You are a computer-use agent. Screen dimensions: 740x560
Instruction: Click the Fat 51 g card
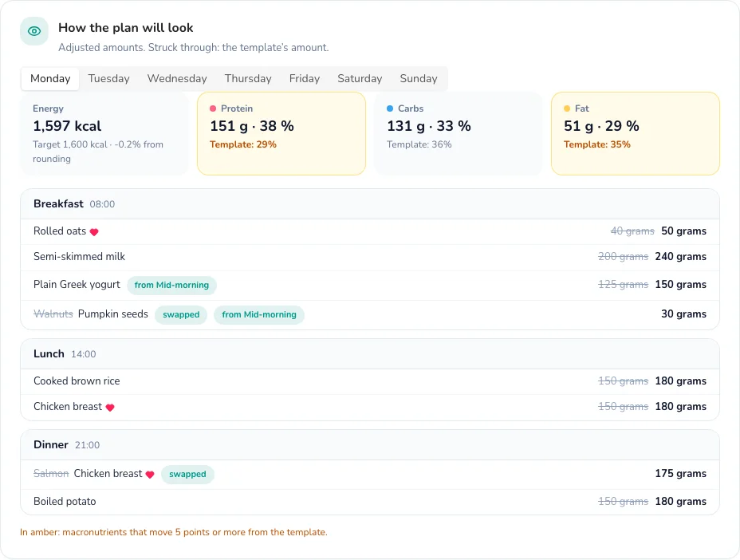[636, 134]
